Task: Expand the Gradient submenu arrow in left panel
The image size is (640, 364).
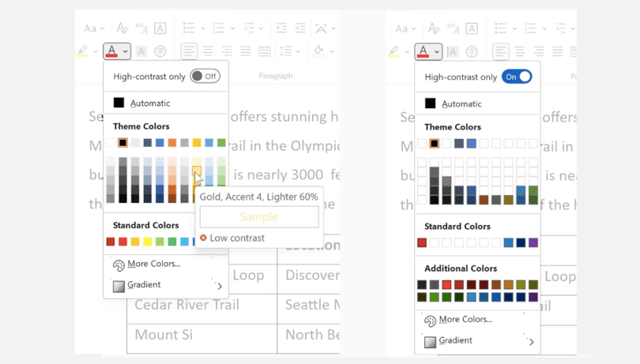Action: 220,286
